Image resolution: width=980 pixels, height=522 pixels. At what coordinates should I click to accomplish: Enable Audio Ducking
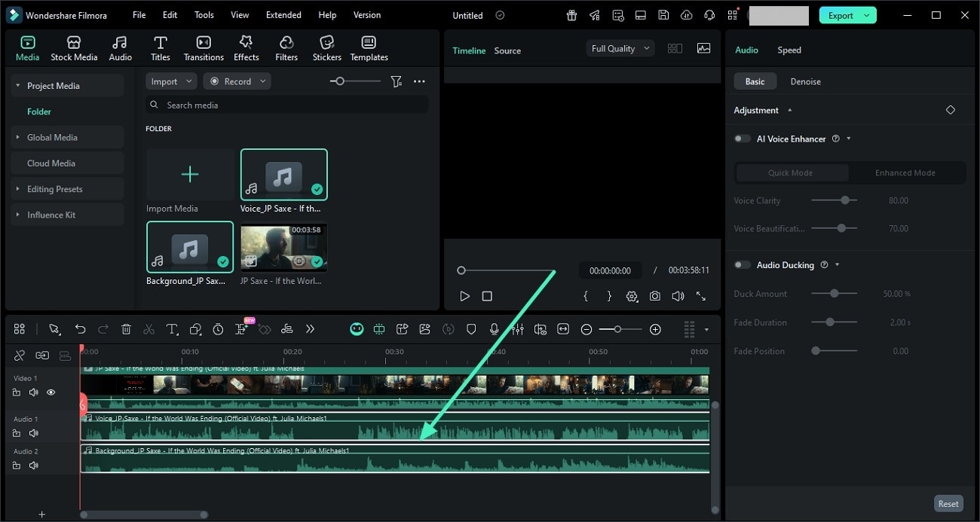(x=742, y=264)
